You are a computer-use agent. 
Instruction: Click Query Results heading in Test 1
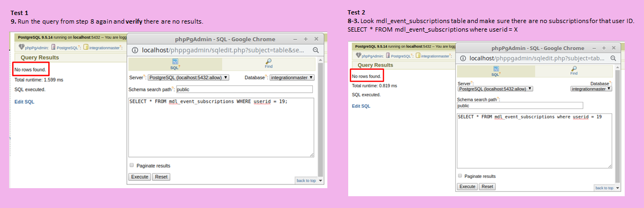40,57
